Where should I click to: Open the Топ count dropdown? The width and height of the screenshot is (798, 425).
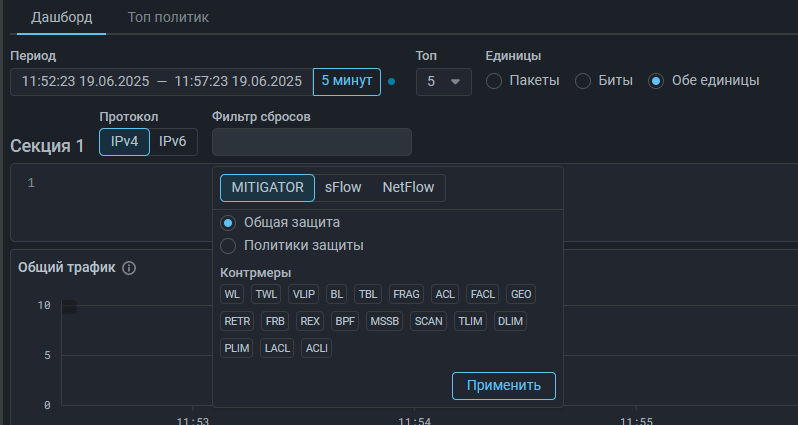(443, 82)
